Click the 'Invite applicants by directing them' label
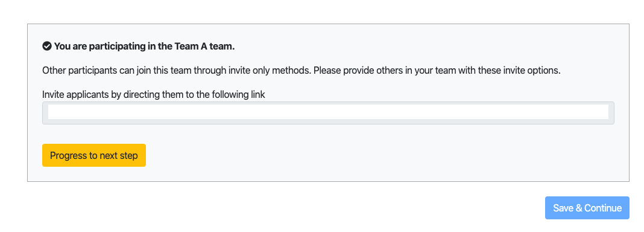This screenshot has height=232, width=644. [x=154, y=94]
